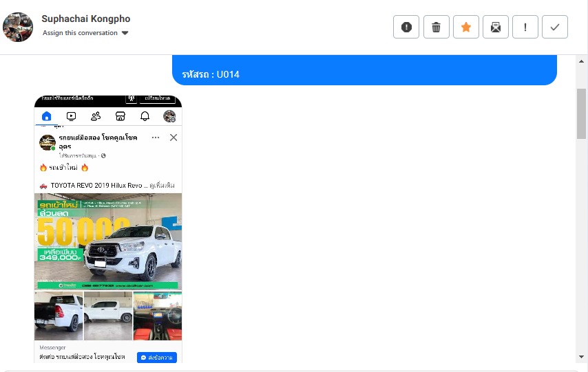Screen dimensions: 588x372
Task: Click the scrollbar down arrow
Action: coord(581,357)
